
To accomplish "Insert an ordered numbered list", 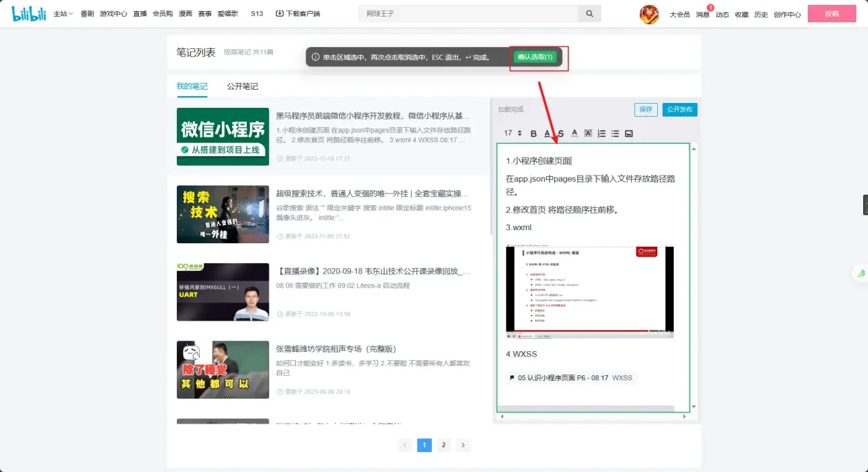I will click(x=601, y=133).
